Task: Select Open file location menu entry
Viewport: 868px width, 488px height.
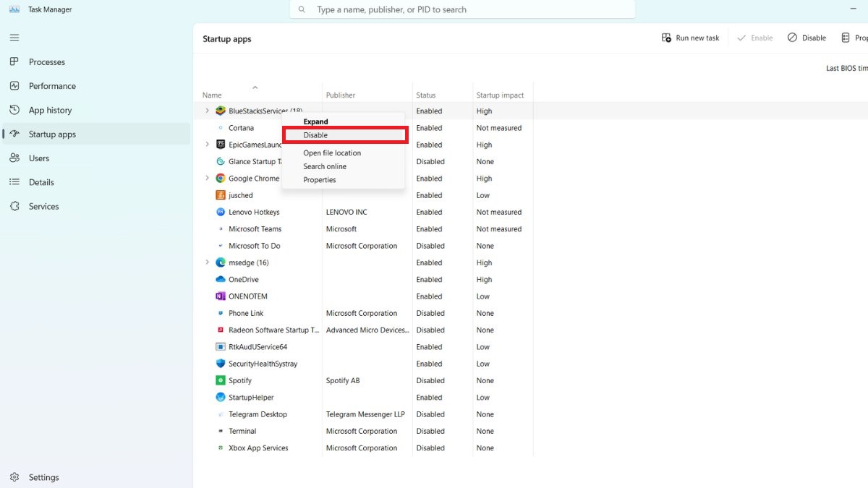Action: coord(332,153)
